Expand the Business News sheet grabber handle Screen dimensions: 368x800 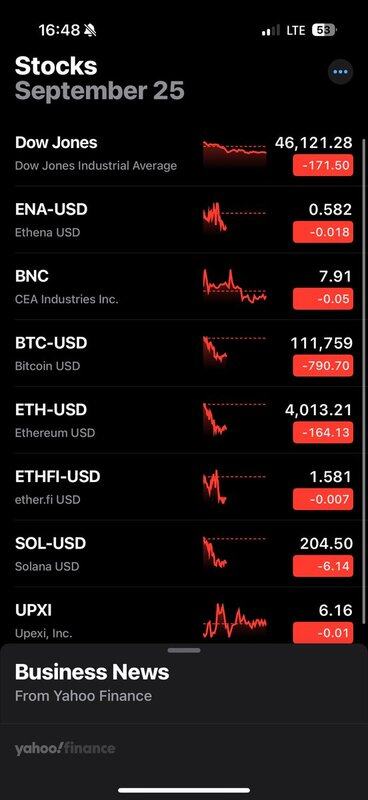coord(184,651)
